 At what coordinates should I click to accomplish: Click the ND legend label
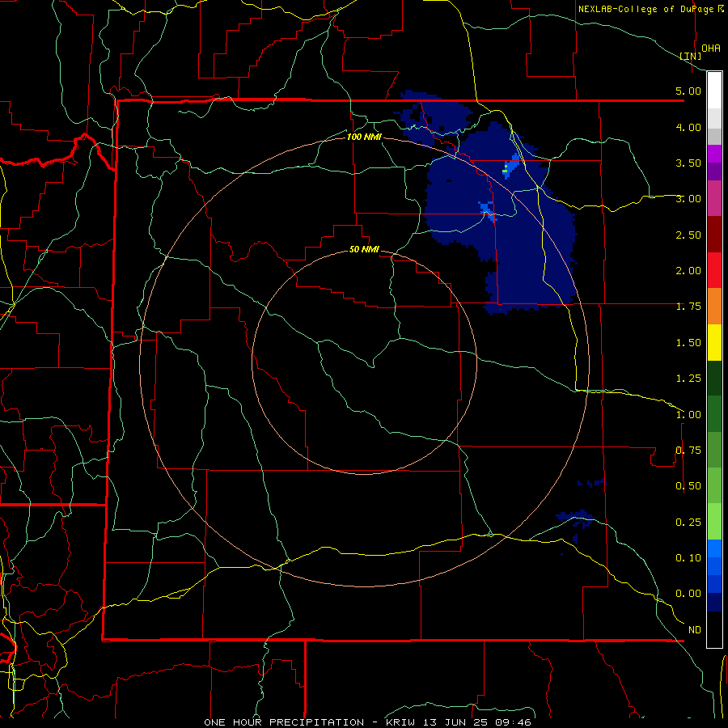pyautogui.click(x=695, y=629)
